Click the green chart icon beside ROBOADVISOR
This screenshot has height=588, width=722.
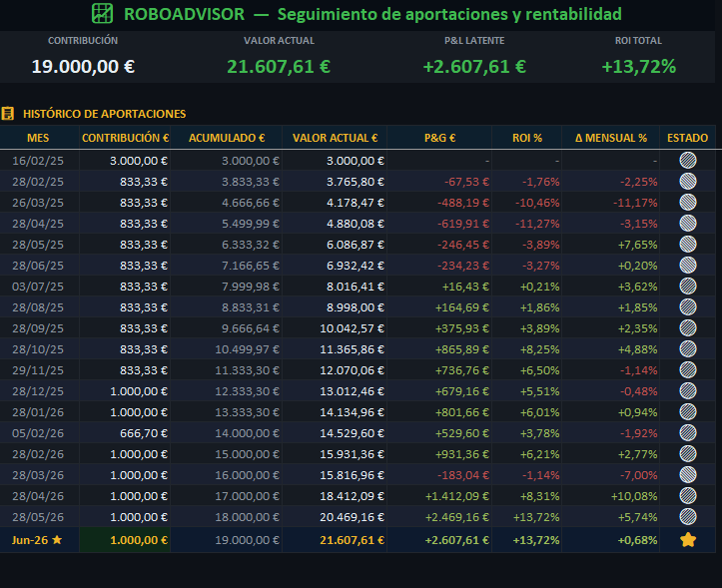102,13
